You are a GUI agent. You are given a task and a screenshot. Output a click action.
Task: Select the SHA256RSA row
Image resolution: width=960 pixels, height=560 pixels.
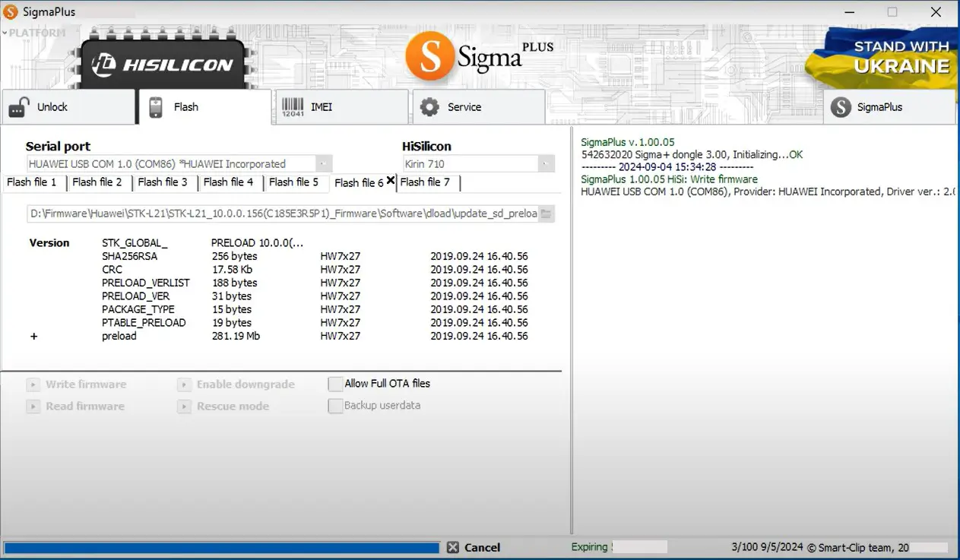315,256
